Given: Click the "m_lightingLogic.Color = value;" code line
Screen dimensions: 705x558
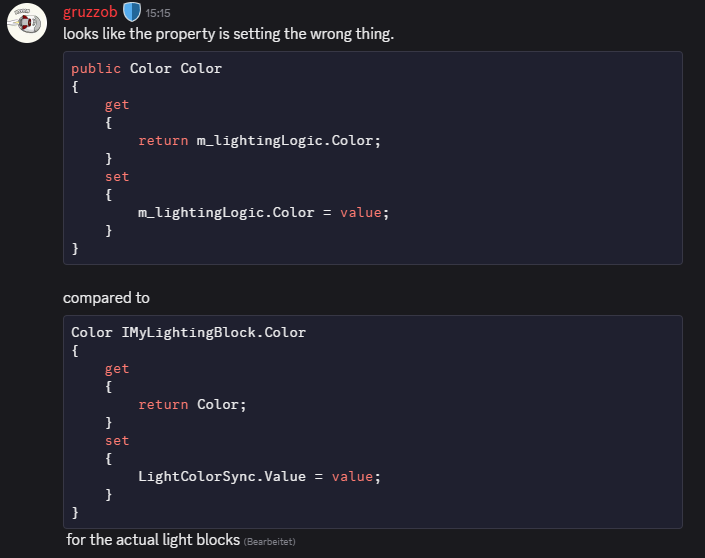Looking at the screenshot, I should pos(262,212).
